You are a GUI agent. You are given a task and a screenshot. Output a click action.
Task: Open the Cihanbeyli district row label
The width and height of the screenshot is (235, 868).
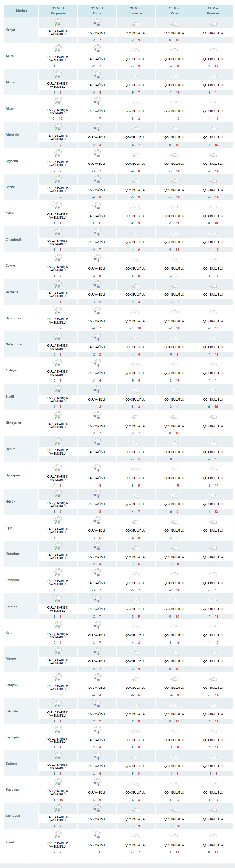pos(13,240)
